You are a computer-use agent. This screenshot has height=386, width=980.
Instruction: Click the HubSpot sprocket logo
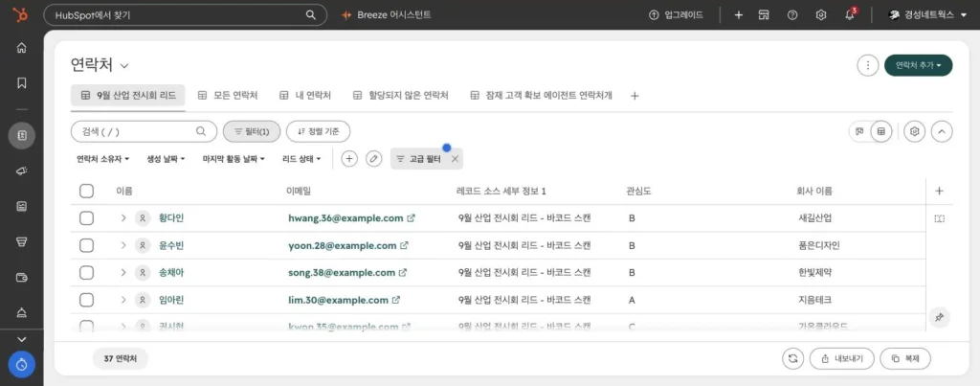tap(21, 14)
